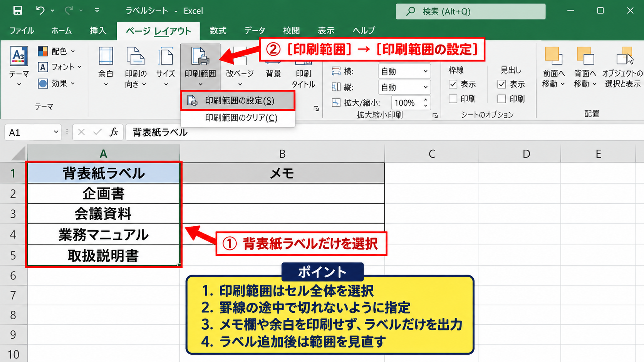Select 印刷範囲のクリア(C) menu item
This screenshot has height=362, width=644.
click(238, 118)
